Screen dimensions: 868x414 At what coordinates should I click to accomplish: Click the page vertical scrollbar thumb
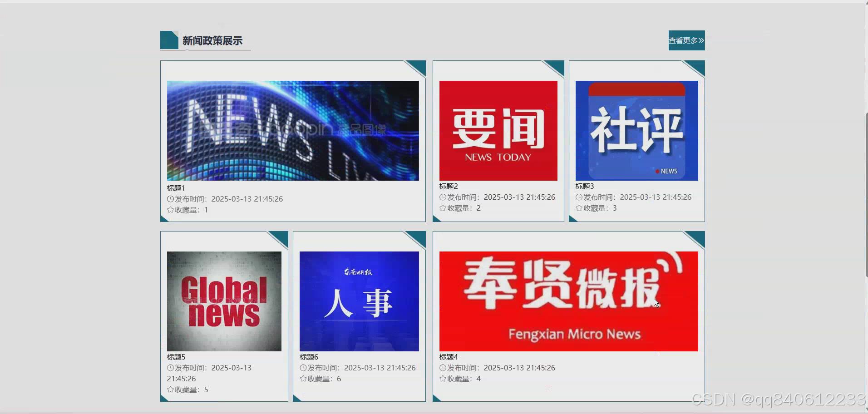(866, 195)
